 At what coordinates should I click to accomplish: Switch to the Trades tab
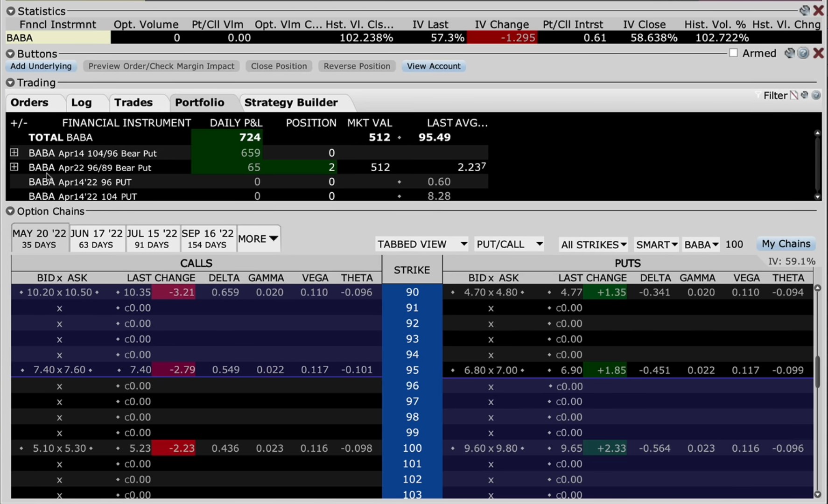click(133, 103)
